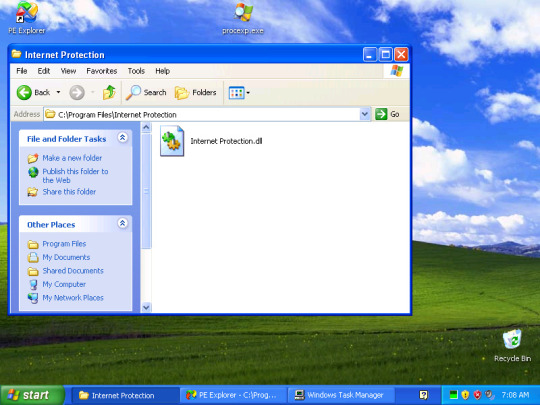Collapse File and Folder Tasks panel
Viewport: 540px width, 405px height.
tap(122, 138)
